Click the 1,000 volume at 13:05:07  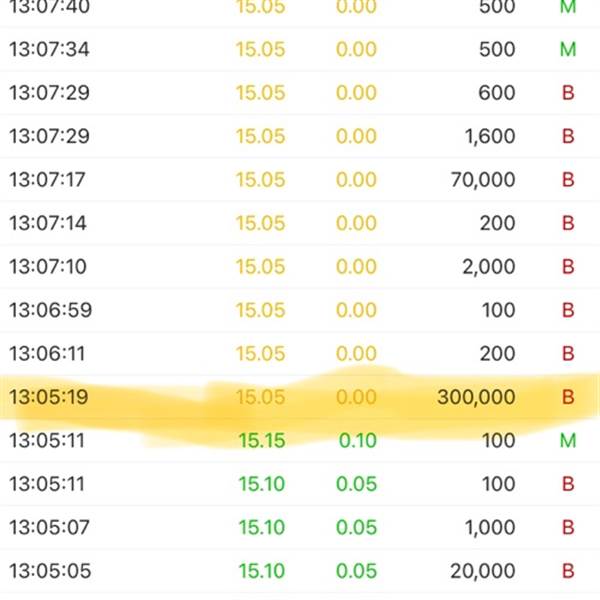pyautogui.click(x=490, y=527)
